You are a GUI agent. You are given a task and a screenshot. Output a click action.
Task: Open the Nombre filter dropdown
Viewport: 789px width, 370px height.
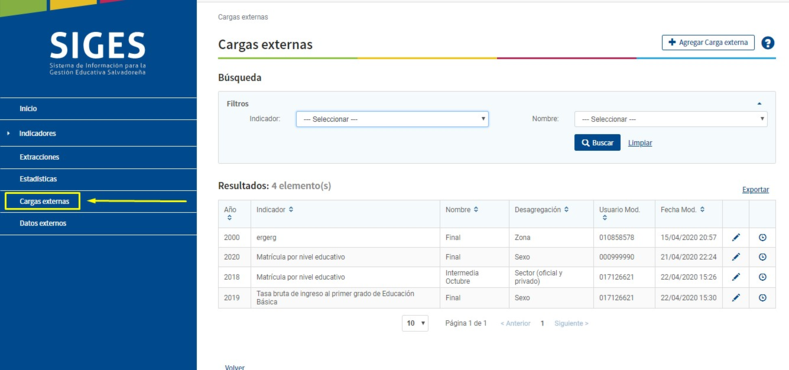click(671, 119)
